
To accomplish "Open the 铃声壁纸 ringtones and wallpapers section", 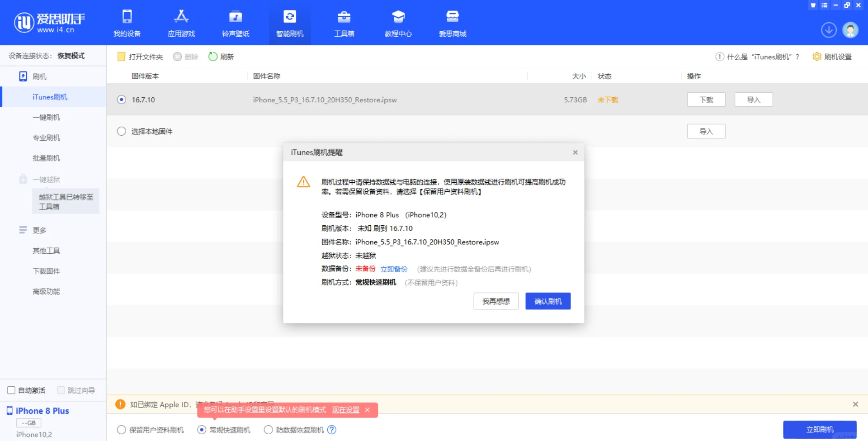I will [x=236, y=23].
